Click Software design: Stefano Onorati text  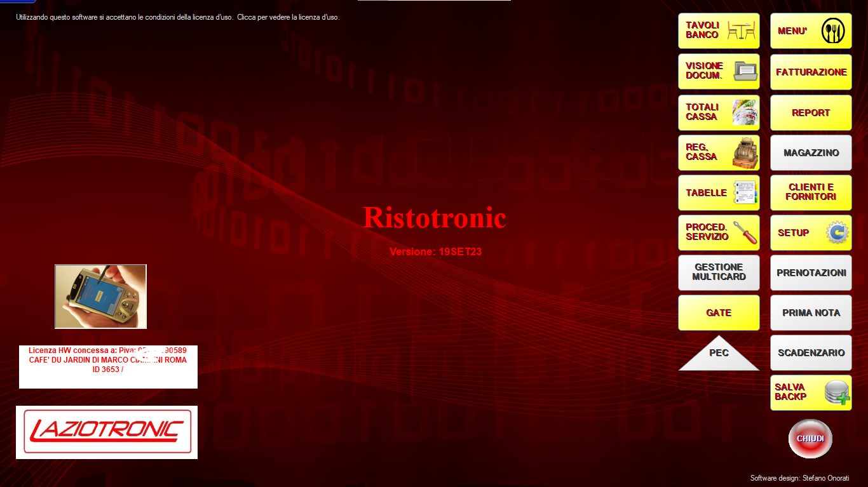(799, 478)
